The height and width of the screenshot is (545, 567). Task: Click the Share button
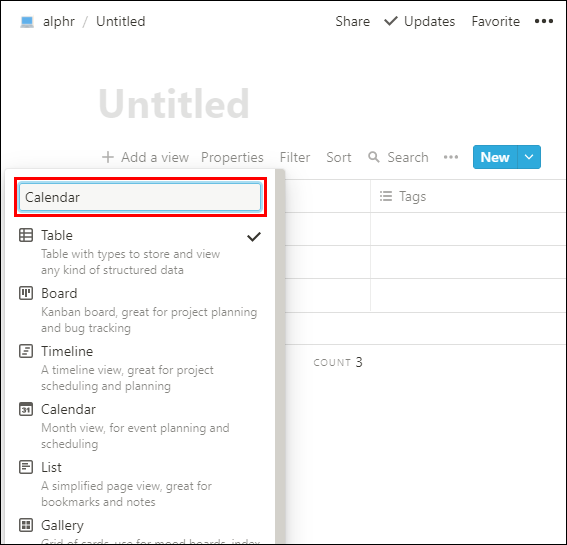(353, 21)
